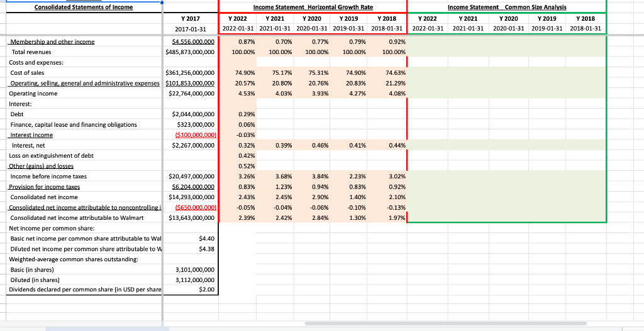The width and height of the screenshot is (644, 331).
Task: Click the horizontal scrollbar thumb at bottom
Action: pos(446,323)
